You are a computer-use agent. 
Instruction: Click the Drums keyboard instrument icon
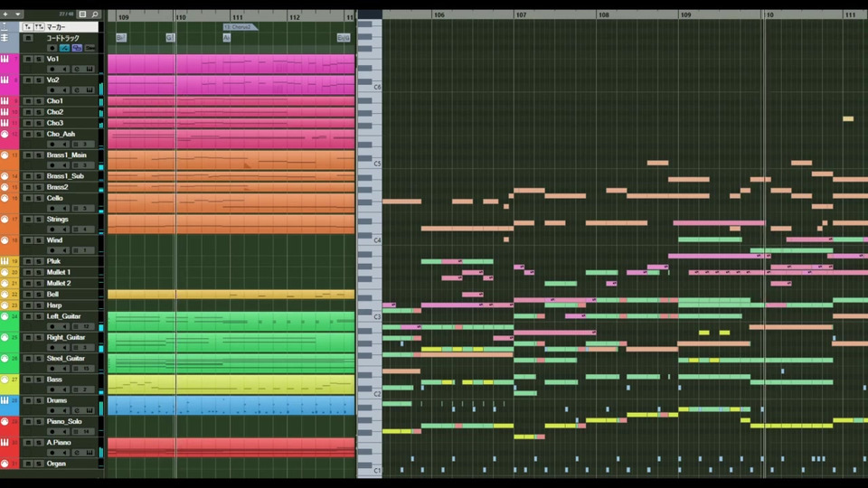pos(90,410)
